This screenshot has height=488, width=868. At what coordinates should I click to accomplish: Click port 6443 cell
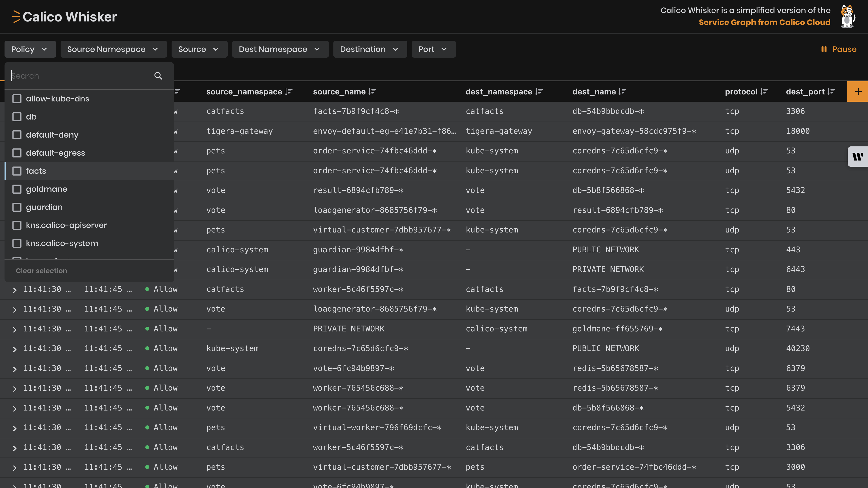(x=795, y=270)
